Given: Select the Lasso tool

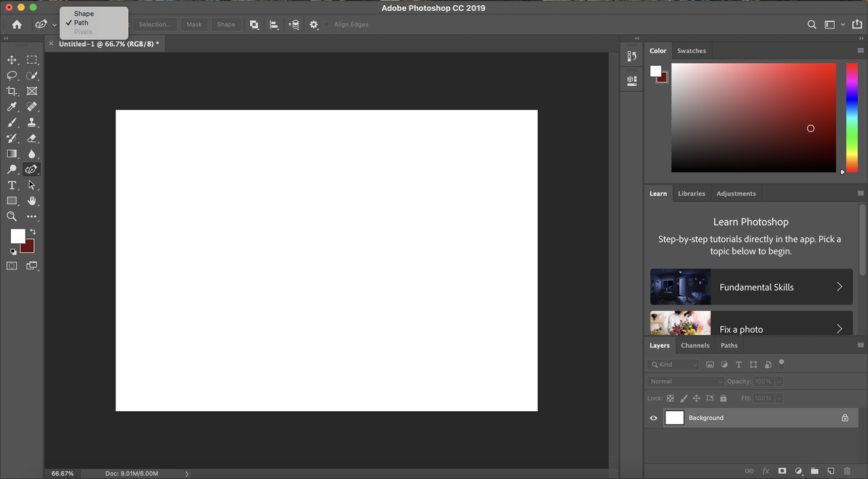Looking at the screenshot, I should pos(12,76).
